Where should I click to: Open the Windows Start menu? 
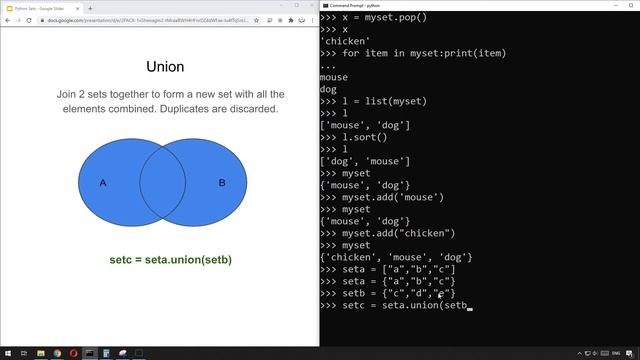pos(8,353)
